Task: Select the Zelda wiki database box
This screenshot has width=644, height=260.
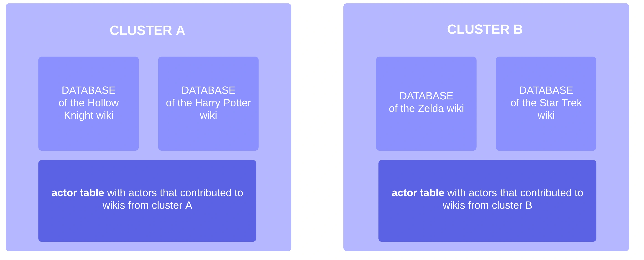Action: 426,133
